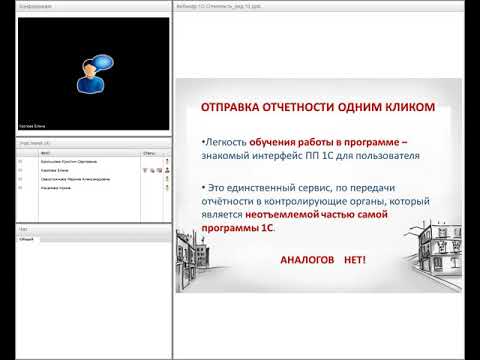Click the АНАЛОГОВ НЕТ! text on slide
480x360 pixels.
click(x=323, y=260)
